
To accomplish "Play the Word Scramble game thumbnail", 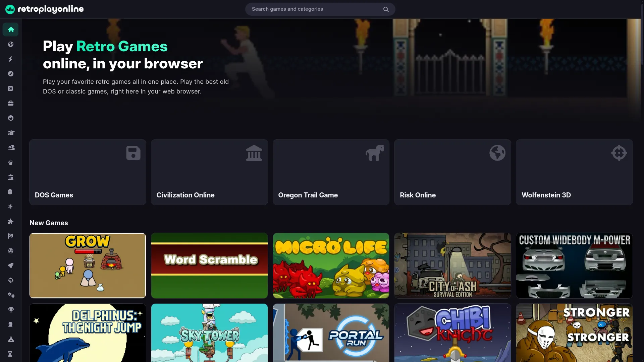I will tap(209, 265).
